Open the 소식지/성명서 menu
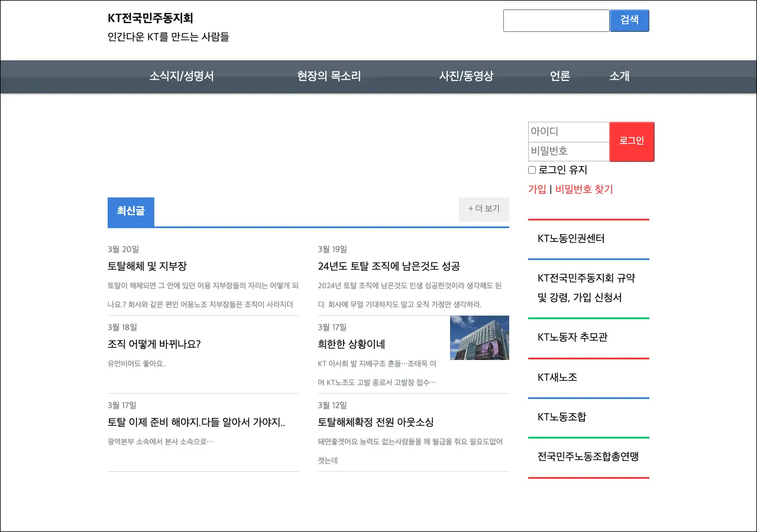Screen dimensions: 757x532 [x=181, y=76]
